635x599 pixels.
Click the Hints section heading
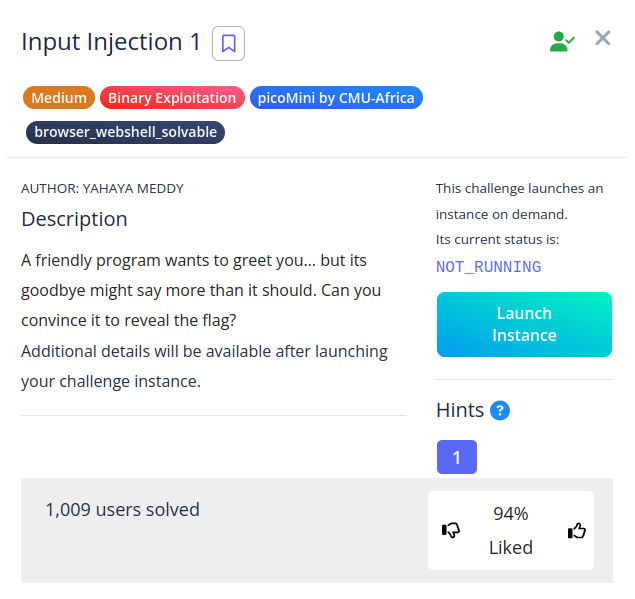(460, 410)
